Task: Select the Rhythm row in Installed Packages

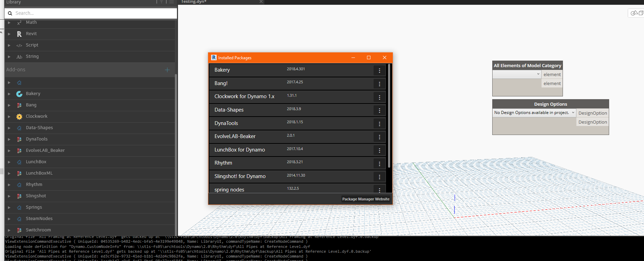Action: [x=297, y=163]
